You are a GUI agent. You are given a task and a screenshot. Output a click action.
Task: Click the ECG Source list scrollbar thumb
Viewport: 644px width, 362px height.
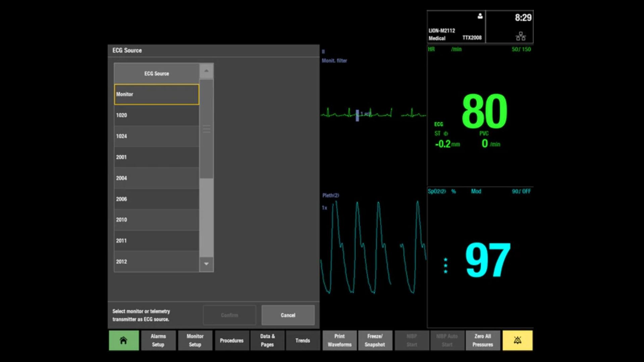[206, 129]
